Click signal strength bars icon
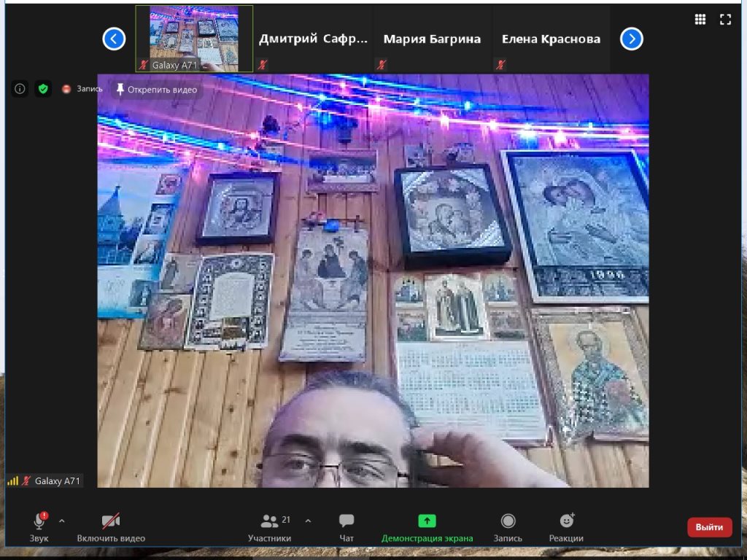747x560 pixels. (13, 481)
